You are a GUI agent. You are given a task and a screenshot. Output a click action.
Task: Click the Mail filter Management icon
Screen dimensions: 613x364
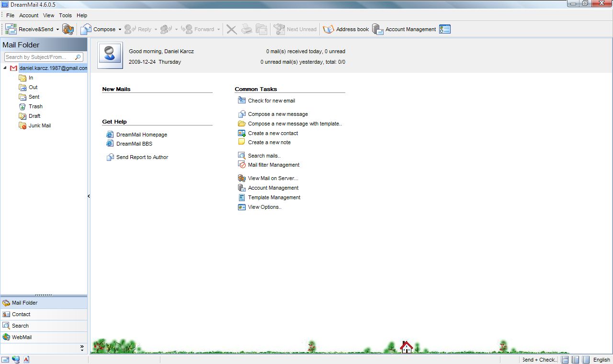point(242,164)
